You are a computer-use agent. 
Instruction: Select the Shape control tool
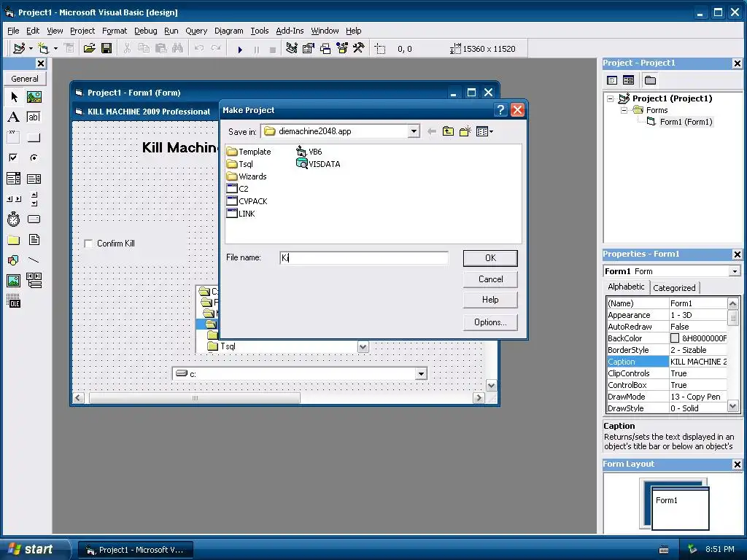[14, 260]
